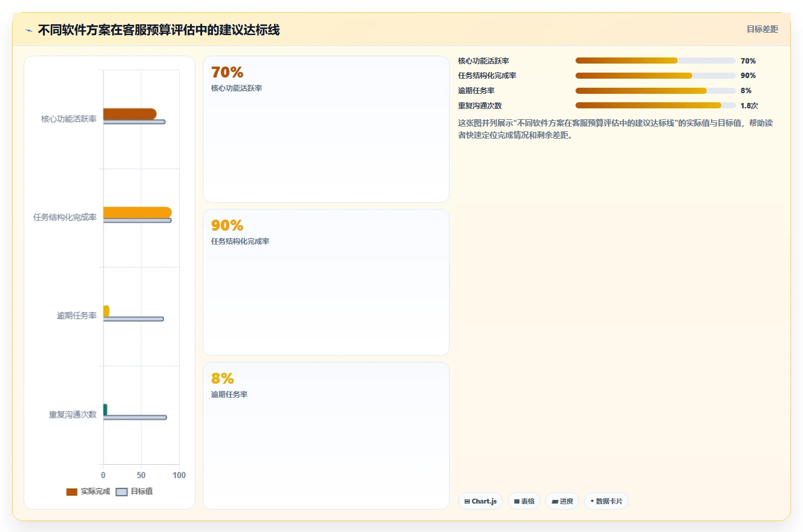The height and width of the screenshot is (532, 803).
Task: Click the gray target bar for 重复沟通次数
Action: [135, 418]
